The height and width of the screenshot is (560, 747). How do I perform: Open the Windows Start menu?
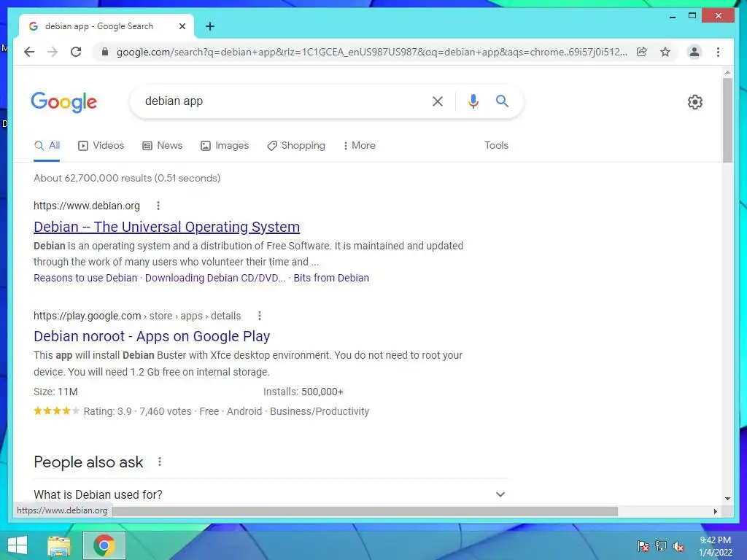(x=18, y=545)
